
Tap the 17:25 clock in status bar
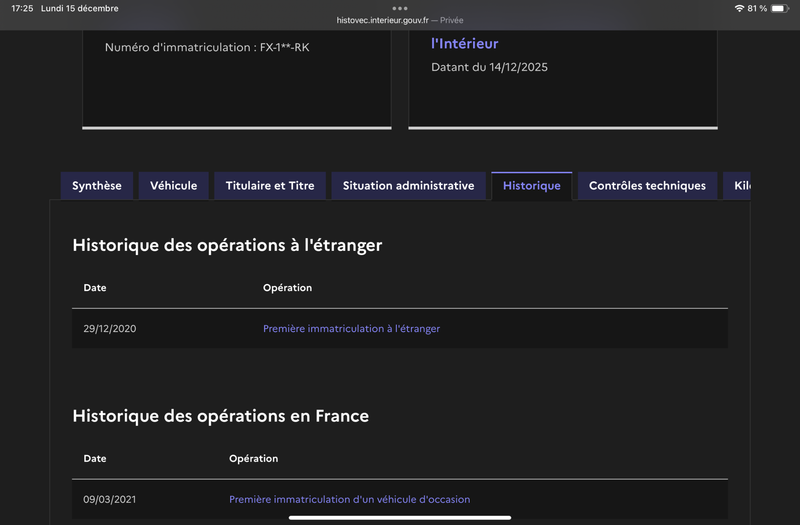[22, 8]
